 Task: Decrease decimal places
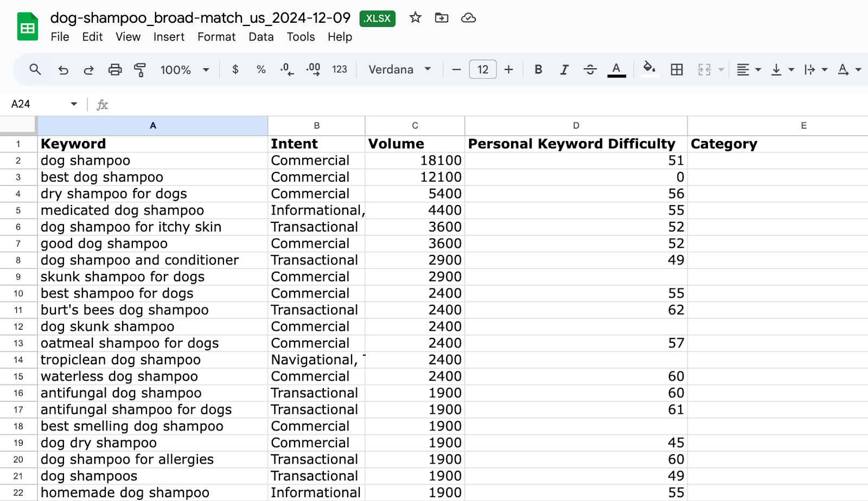coord(286,69)
